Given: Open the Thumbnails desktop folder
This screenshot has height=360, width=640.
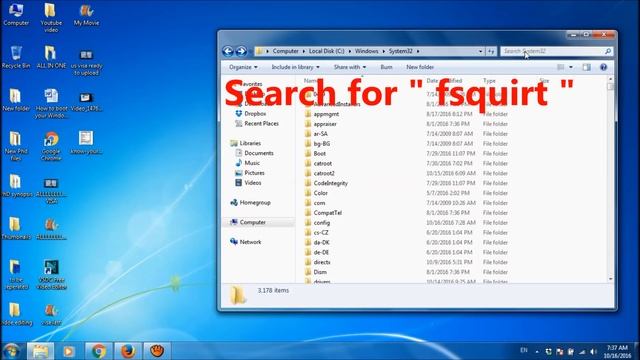Looking at the screenshot, I should [x=16, y=229].
